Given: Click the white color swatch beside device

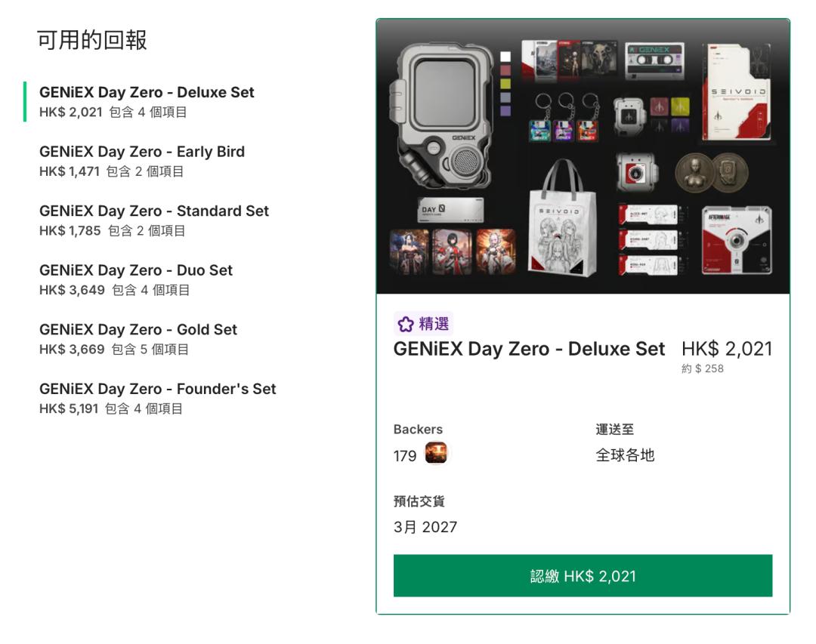Looking at the screenshot, I should tap(505, 57).
